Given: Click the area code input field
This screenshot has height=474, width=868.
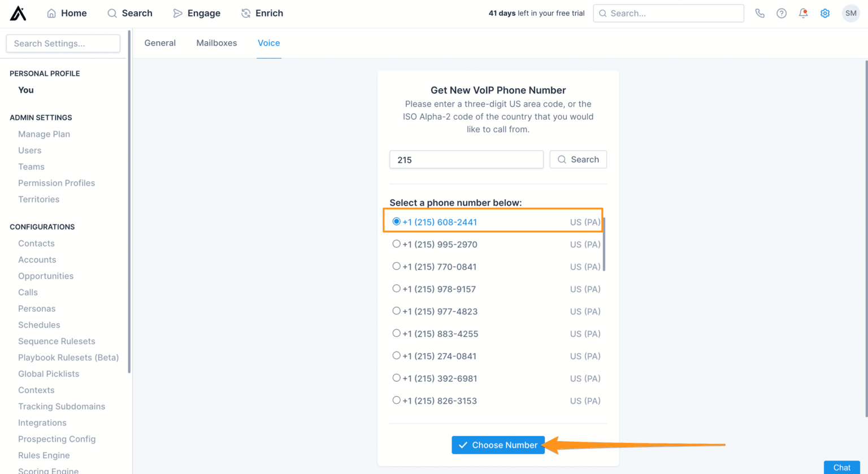Looking at the screenshot, I should 466,160.
